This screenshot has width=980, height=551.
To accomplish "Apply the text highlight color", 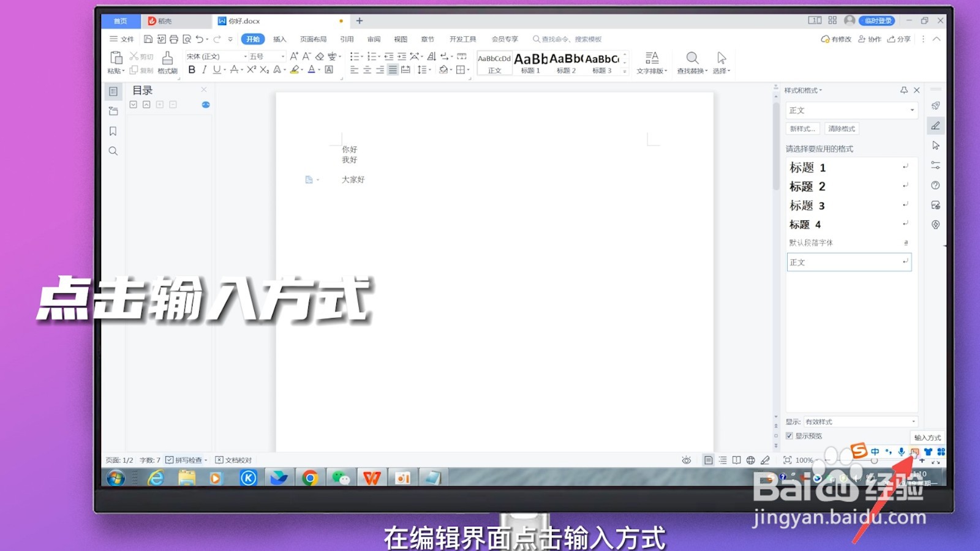I will click(295, 70).
